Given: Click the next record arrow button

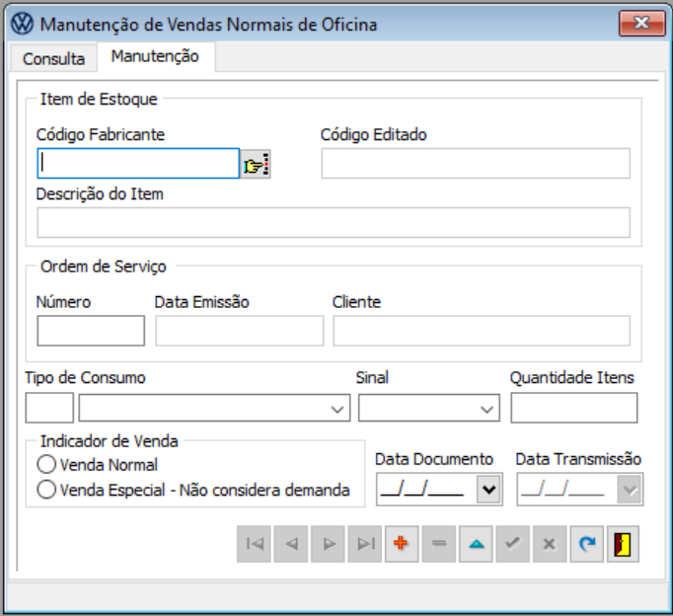Looking at the screenshot, I should (328, 544).
